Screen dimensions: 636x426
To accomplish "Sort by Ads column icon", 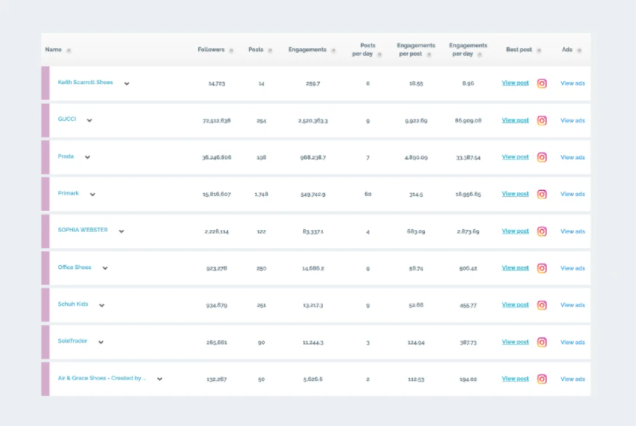I will pos(579,50).
